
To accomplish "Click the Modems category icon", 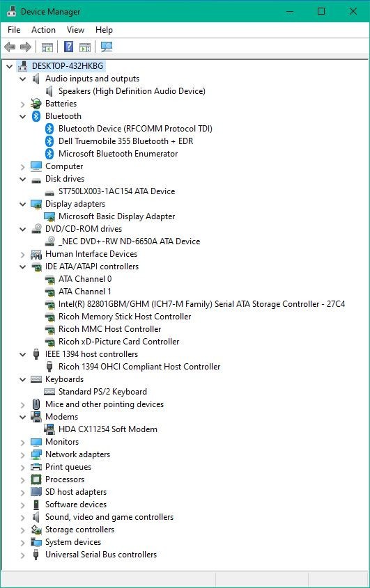I will tap(36, 416).
